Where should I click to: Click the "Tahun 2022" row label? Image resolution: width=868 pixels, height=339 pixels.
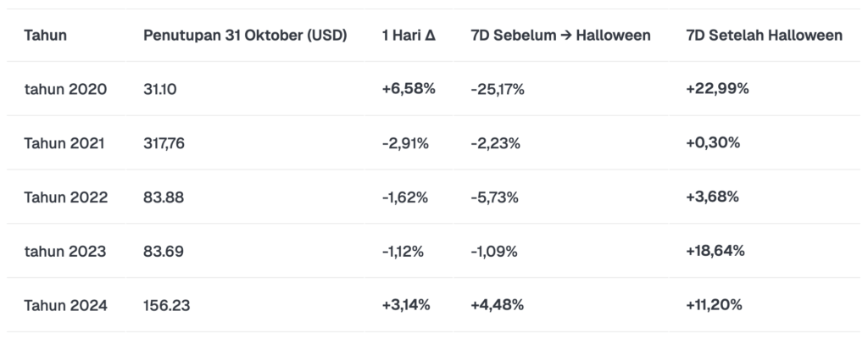[x=65, y=197]
